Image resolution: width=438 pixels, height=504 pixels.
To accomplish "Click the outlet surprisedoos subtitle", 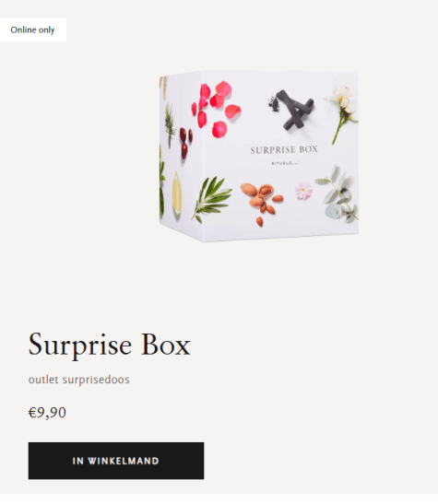I will tap(78, 380).
